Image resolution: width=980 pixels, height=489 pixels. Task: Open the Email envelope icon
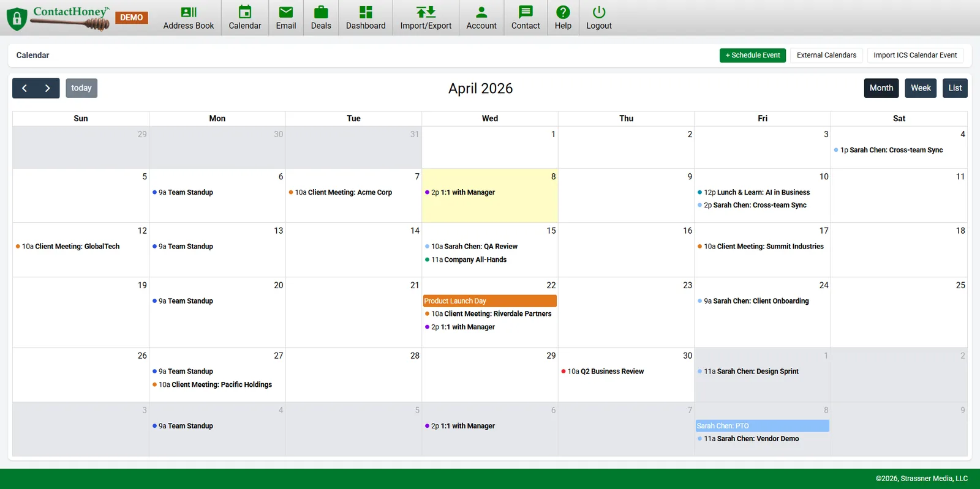[x=286, y=12]
